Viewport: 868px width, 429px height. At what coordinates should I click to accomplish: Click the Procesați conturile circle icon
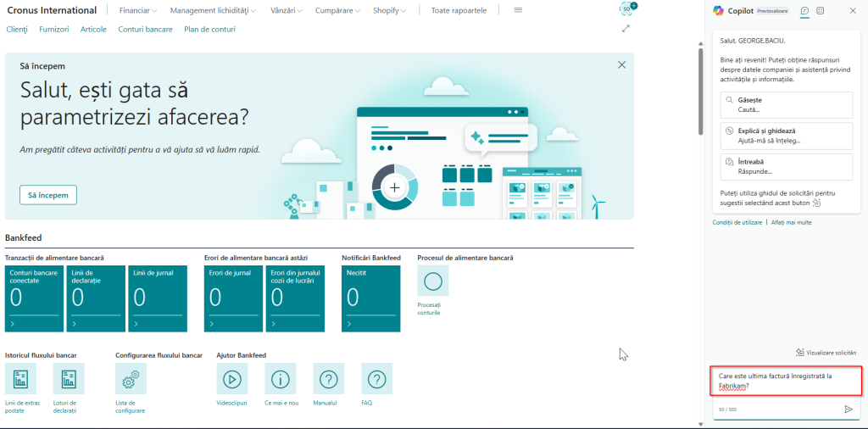433,281
